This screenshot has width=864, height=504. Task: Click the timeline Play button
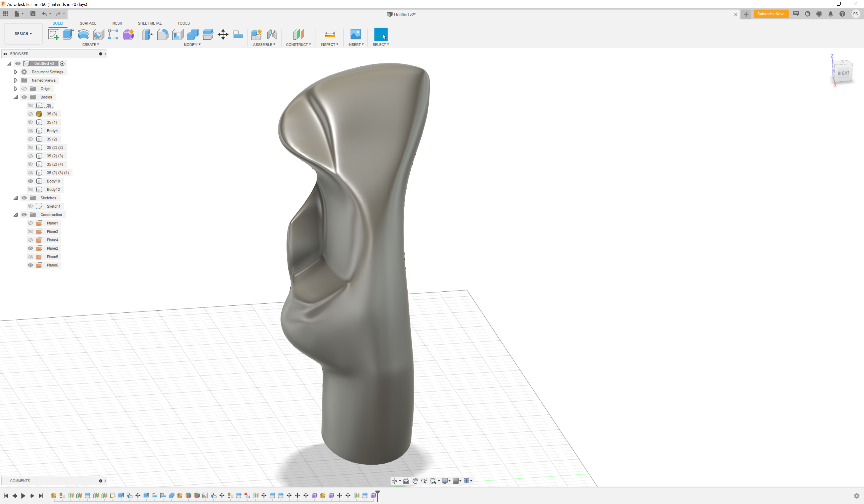23,496
